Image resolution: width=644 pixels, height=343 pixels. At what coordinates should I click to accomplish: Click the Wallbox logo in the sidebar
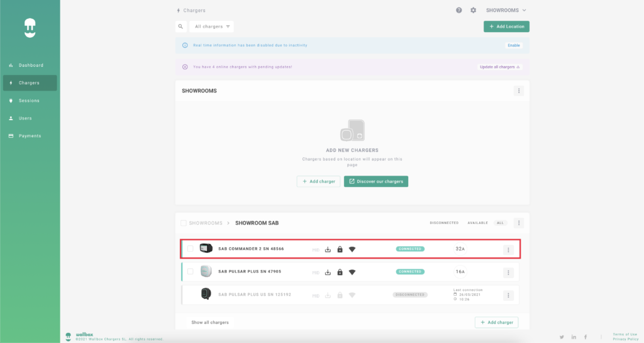30,28
